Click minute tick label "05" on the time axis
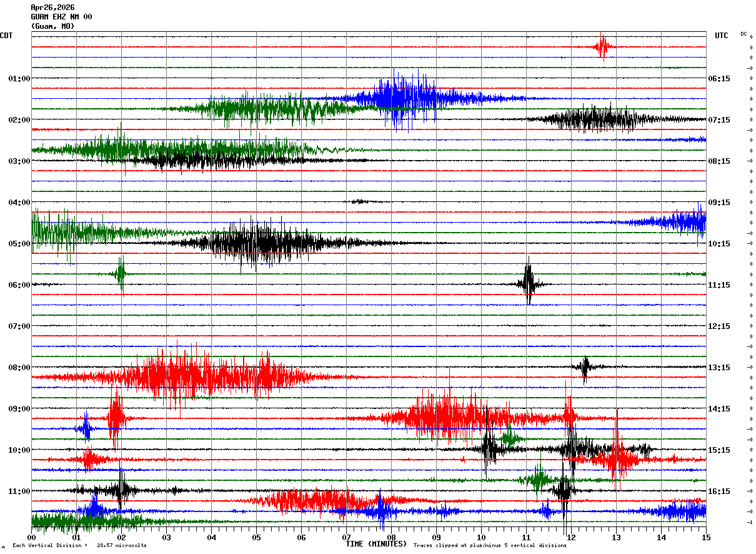 (256, 537)
